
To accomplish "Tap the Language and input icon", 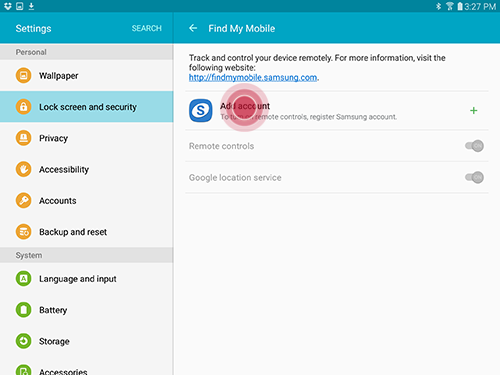I will 23,278.
